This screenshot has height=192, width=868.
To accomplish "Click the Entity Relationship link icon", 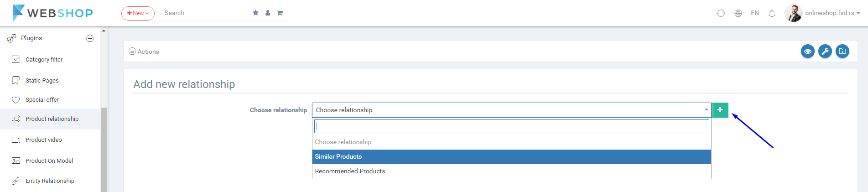I will [x=16, y=181].
